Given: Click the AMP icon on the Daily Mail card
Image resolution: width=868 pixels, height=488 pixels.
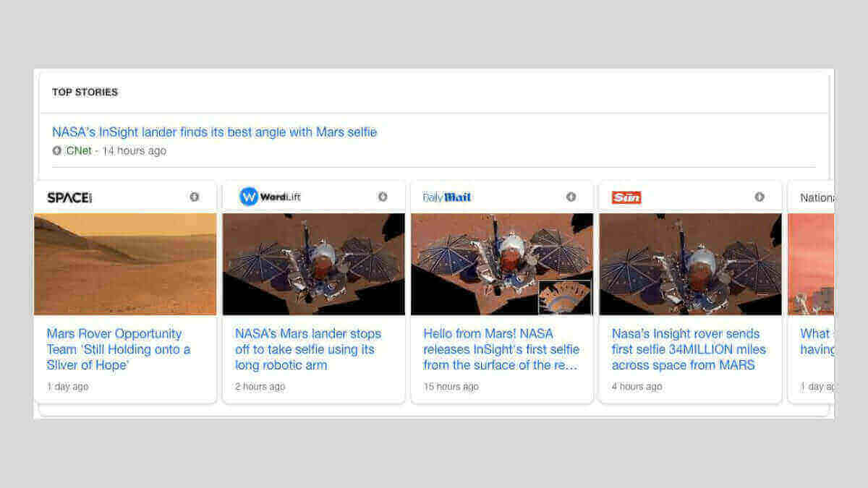Looking at the screenshot, I should [571, 197].
